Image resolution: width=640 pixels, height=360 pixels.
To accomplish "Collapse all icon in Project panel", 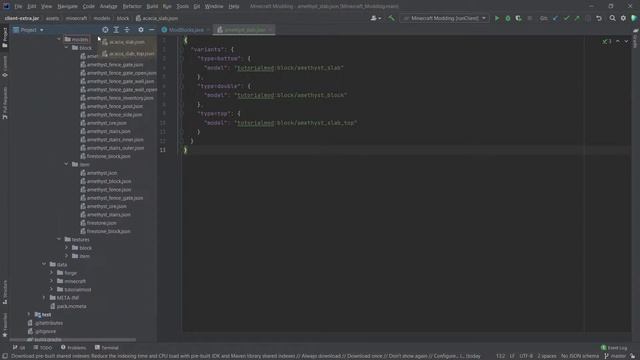I will click(x=127, y=30).
